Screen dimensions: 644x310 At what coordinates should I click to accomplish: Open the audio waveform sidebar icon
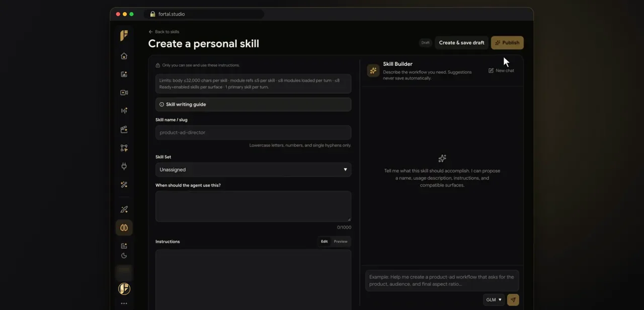[x=124, y=111]
